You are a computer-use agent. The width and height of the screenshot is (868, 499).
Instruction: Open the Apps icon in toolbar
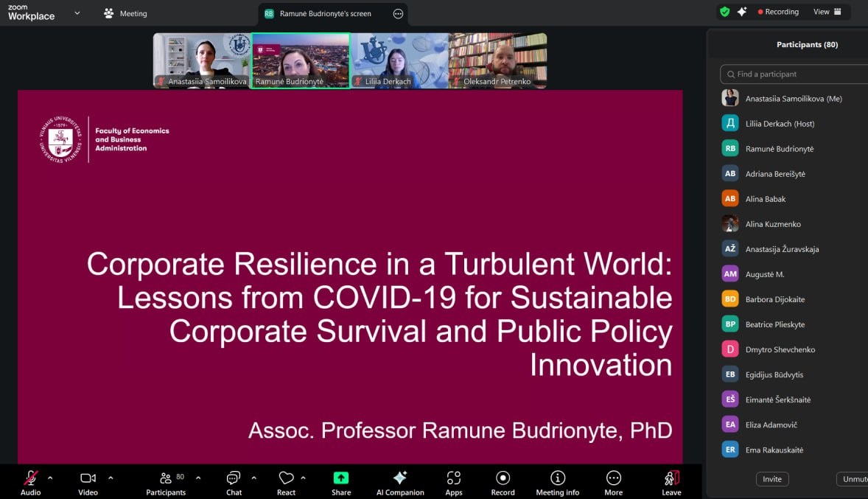tap(454, 478)
